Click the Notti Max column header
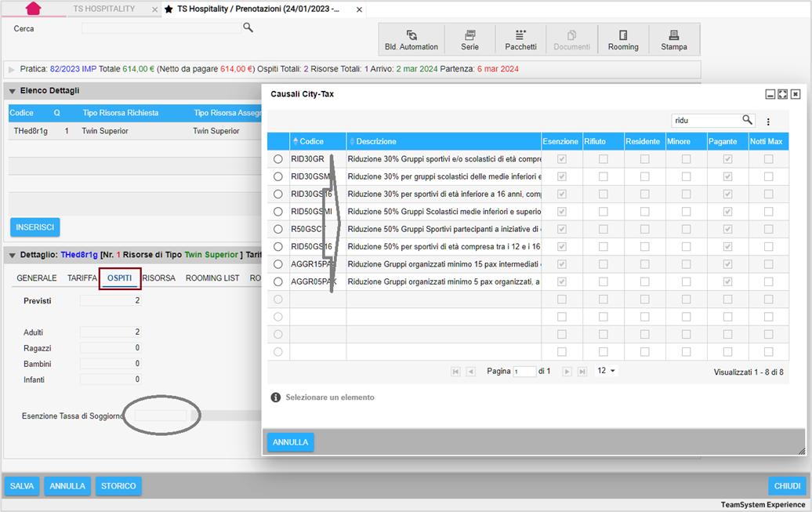Image resolution: width=812 pixels, height=512 pixels. pyautogui.click(x=768, y=141)
